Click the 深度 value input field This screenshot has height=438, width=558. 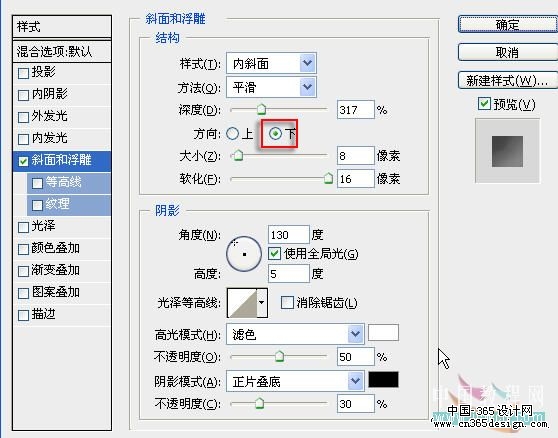(356, 110)
